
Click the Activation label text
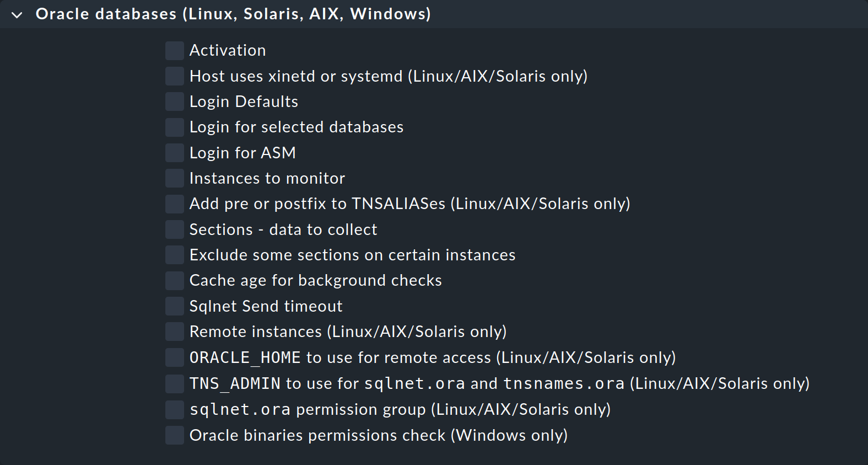228,50
